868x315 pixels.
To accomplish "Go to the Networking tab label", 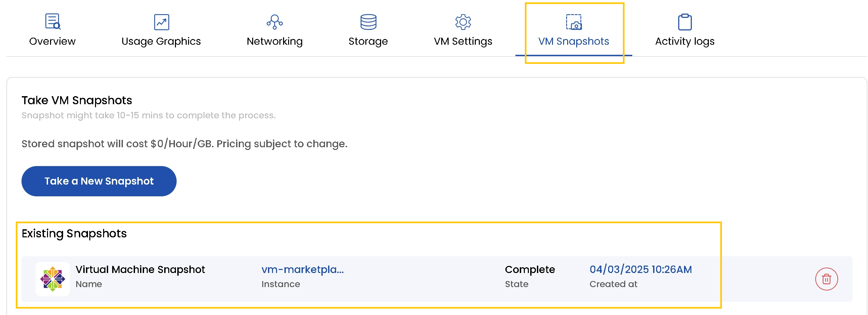I will pos(275,41).
